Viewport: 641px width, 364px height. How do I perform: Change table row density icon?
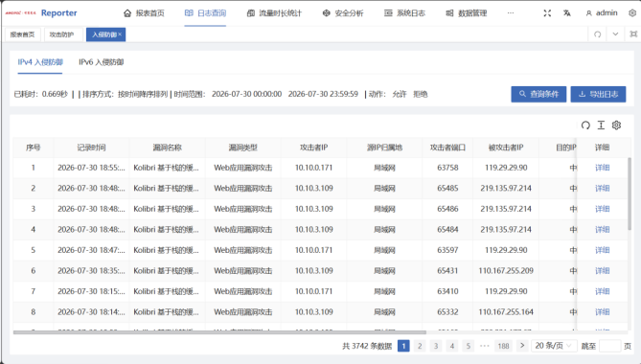click(x=601, y=125)
